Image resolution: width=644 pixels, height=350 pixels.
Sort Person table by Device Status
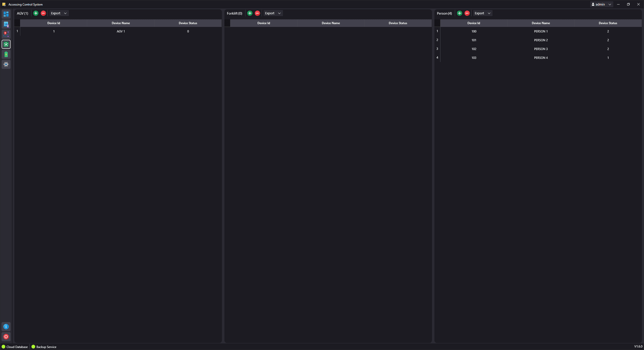(x=608, y=23)
